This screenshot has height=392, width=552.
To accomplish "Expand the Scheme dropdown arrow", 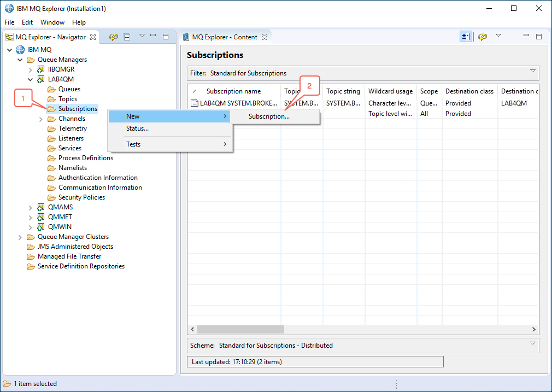I will coord(533,343).
